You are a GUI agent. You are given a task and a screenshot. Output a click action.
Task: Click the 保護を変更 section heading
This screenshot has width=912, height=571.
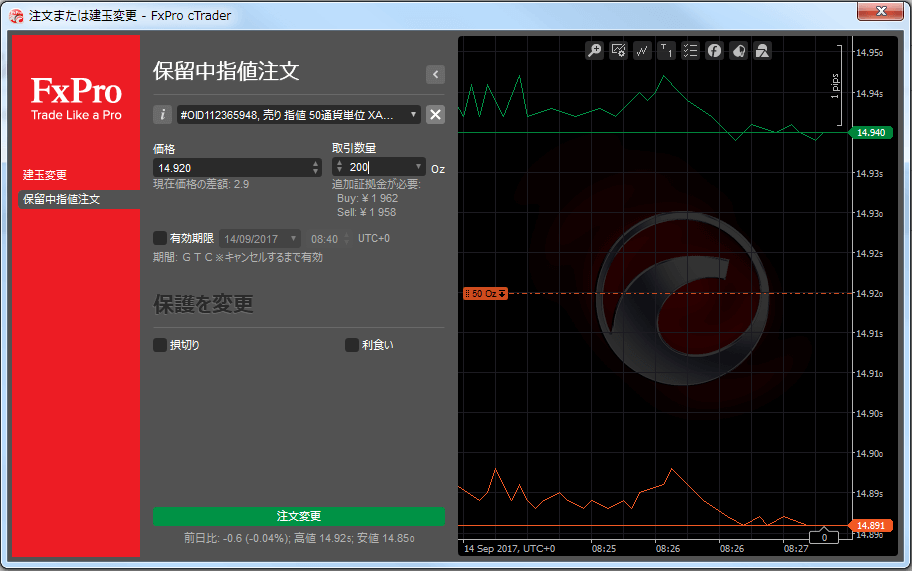pyautogui.click(x=203, y=304)
